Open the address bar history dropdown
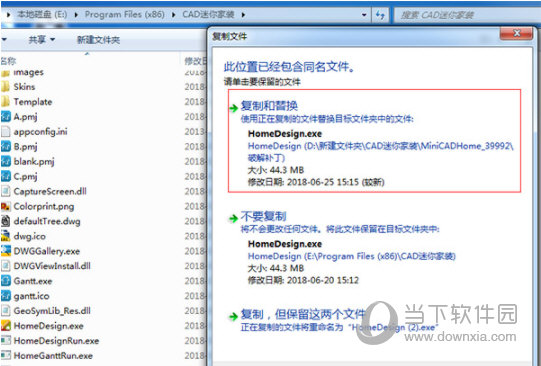 click(x=364, y=15)
